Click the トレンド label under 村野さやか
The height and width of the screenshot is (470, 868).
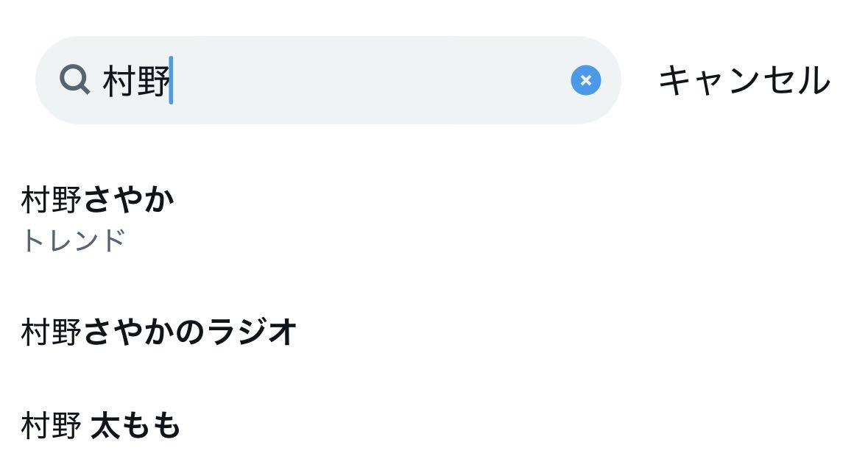[x=74, y=241]
